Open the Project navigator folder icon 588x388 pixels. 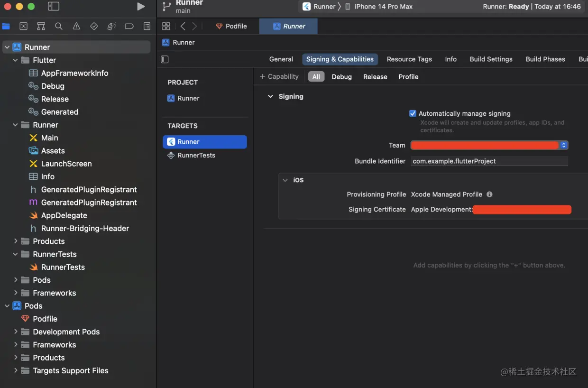(6, 27)
